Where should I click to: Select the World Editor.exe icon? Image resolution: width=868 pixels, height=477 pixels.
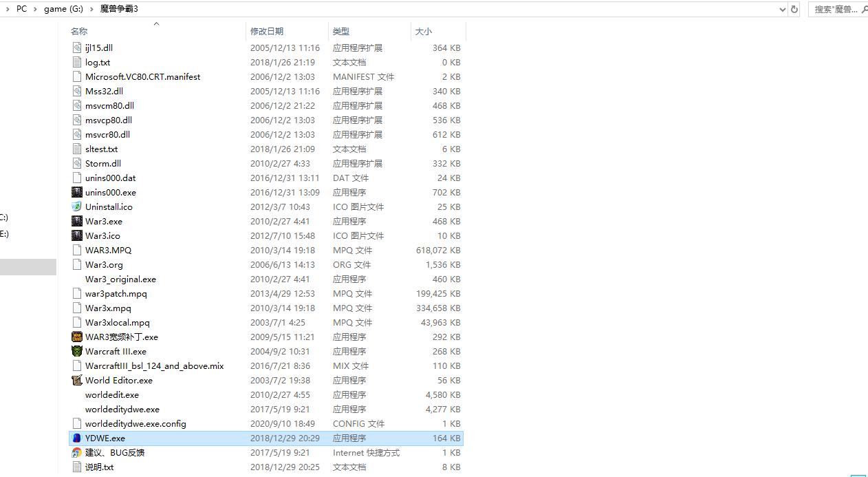(76, 380)
